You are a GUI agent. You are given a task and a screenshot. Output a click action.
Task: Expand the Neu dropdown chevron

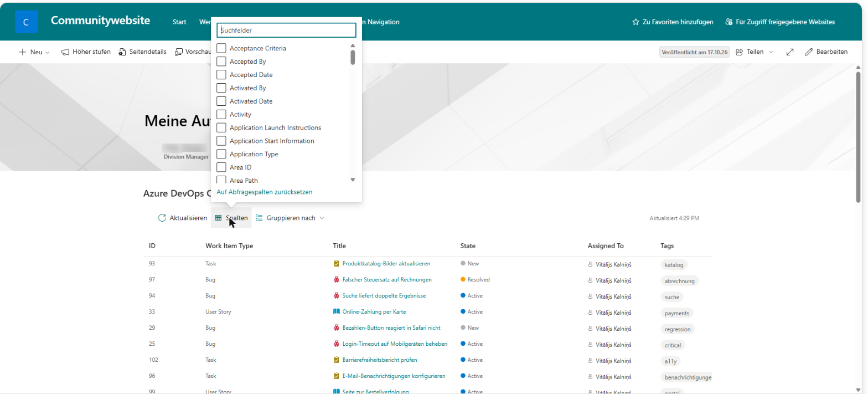tap(47, 53)
